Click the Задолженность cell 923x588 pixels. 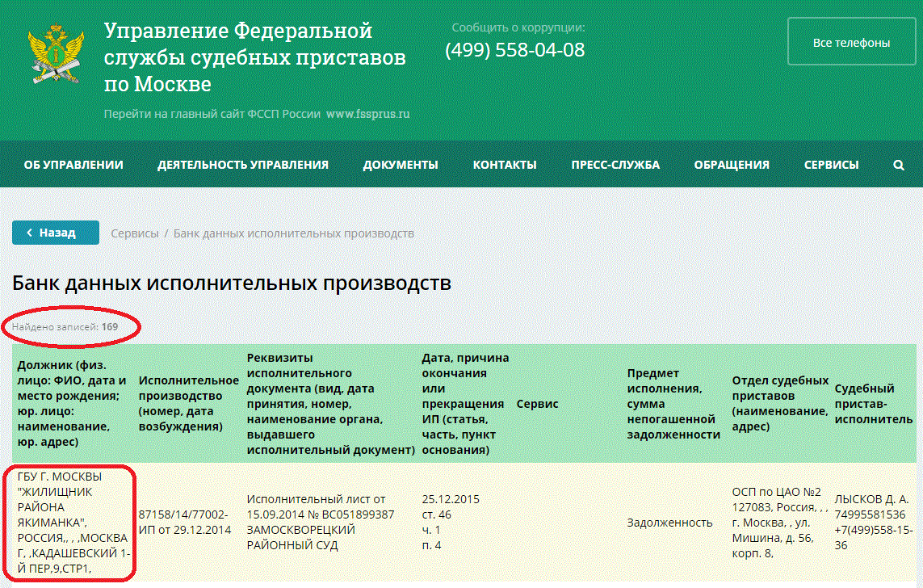(x=669, y=522)
